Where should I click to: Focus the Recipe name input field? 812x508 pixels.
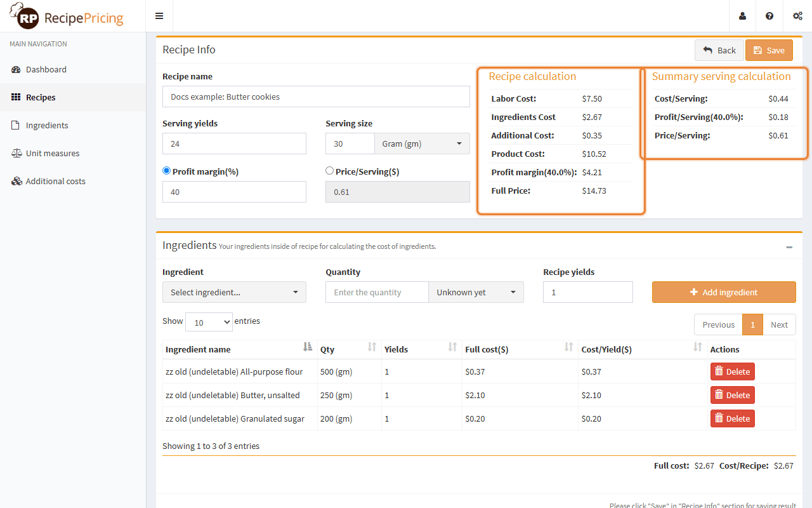pyautogui.click(x=316, y=97)
